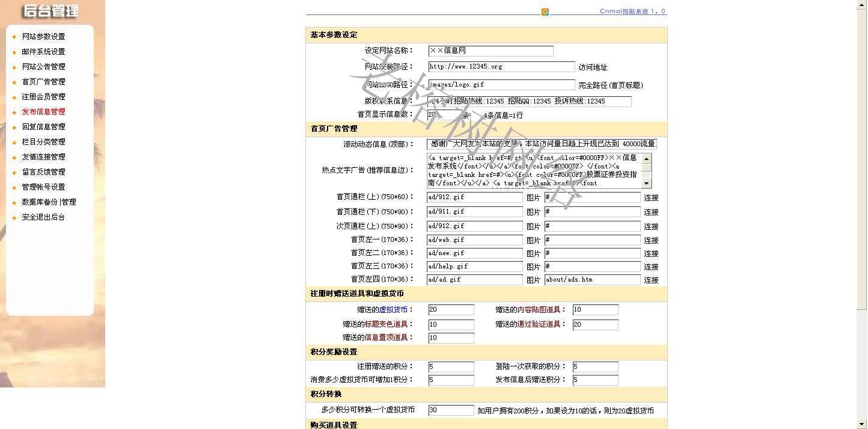Click the 注册赠送的积分 field
Screen dimensions: 868x429
click(451, 367)
